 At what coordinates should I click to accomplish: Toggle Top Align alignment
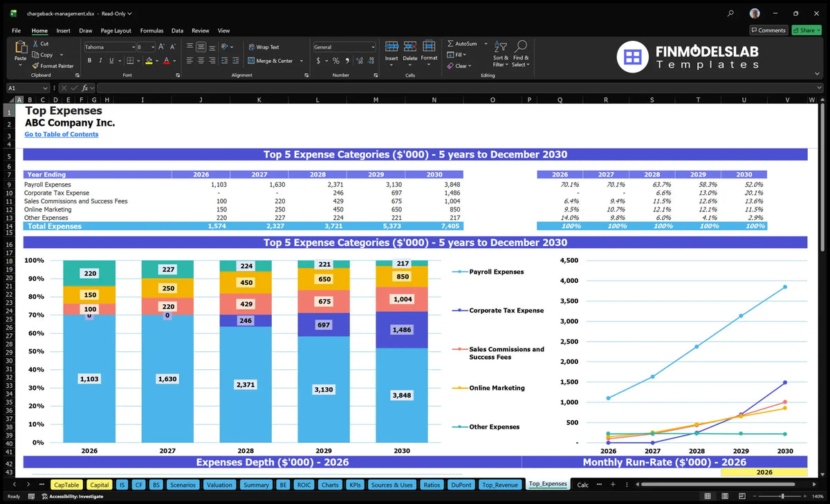[x=190, y=47]
